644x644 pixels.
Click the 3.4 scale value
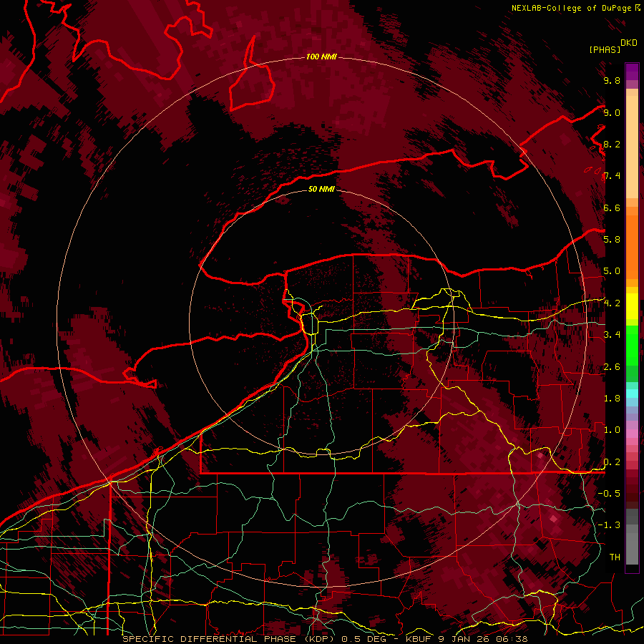click(612, 334)
